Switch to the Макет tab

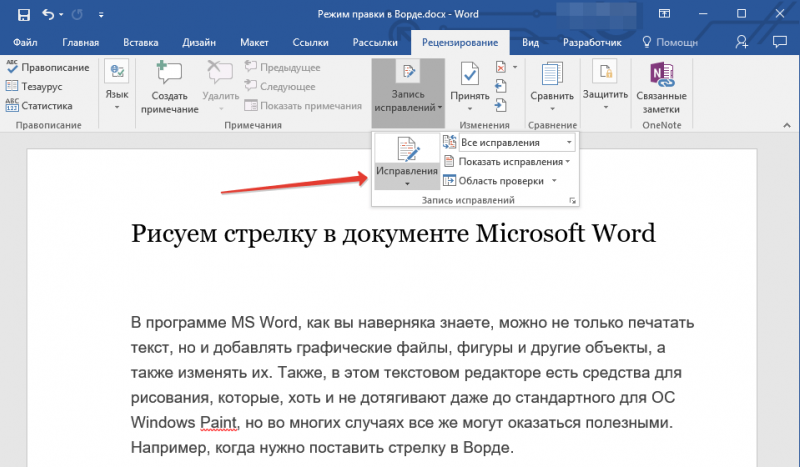(x=254, y=42)
